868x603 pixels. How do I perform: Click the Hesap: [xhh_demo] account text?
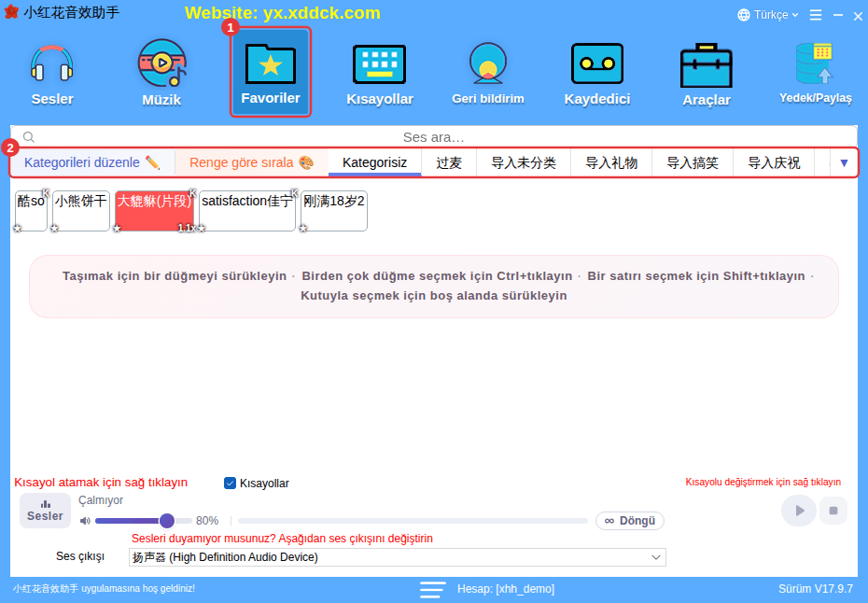506,589
